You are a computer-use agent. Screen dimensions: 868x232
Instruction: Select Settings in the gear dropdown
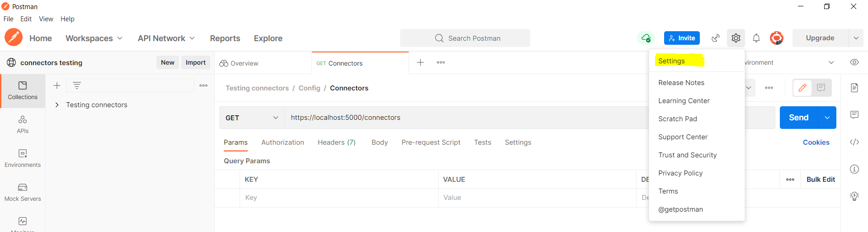671,61
